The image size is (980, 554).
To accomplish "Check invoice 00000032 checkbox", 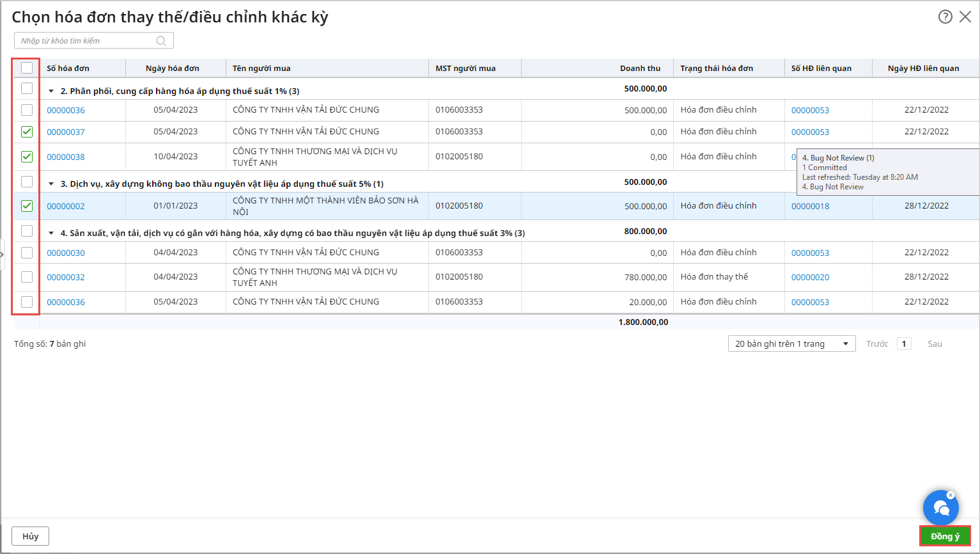I will [x=27, y=277].
